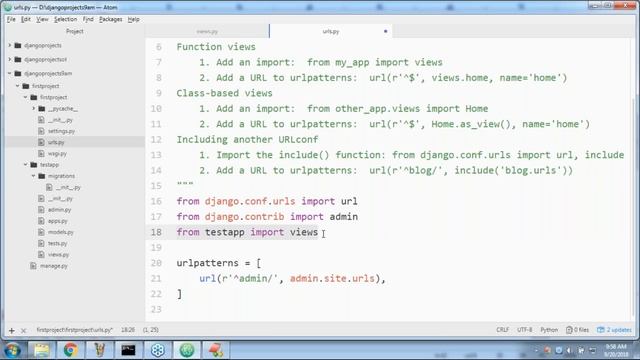The width and height of the screenshot is (640, 360).
Task: Click the unsaved-changes dot on urls.py tab
Action: click(x=385, y=31)
